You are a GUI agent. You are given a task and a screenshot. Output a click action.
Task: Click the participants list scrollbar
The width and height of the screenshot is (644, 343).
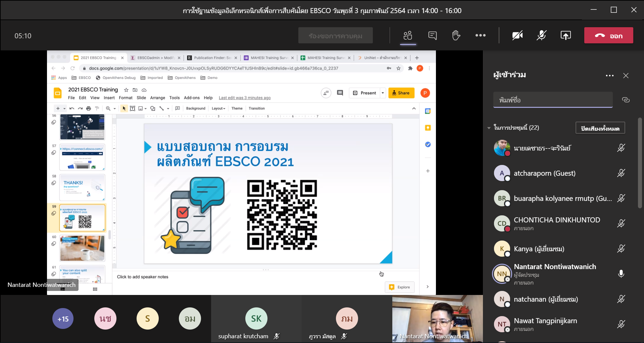click(x=640, y=163)
